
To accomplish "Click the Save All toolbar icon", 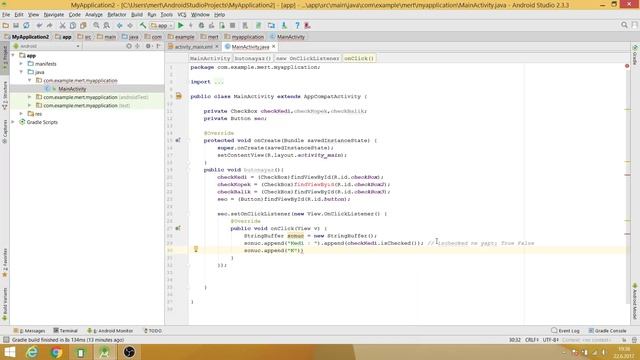I will coord(16,25).
